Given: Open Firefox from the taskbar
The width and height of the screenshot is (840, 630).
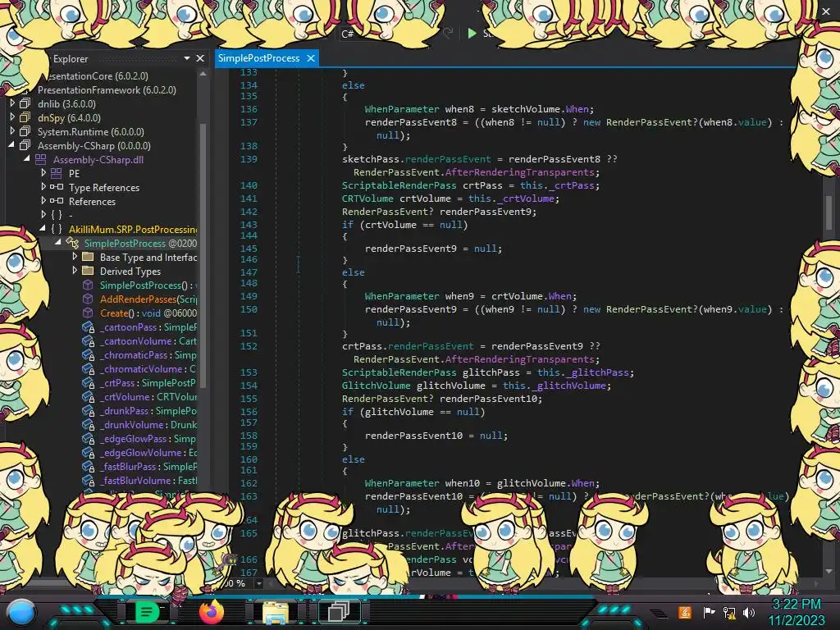Looking at the screenshot, I should point(211,612).
